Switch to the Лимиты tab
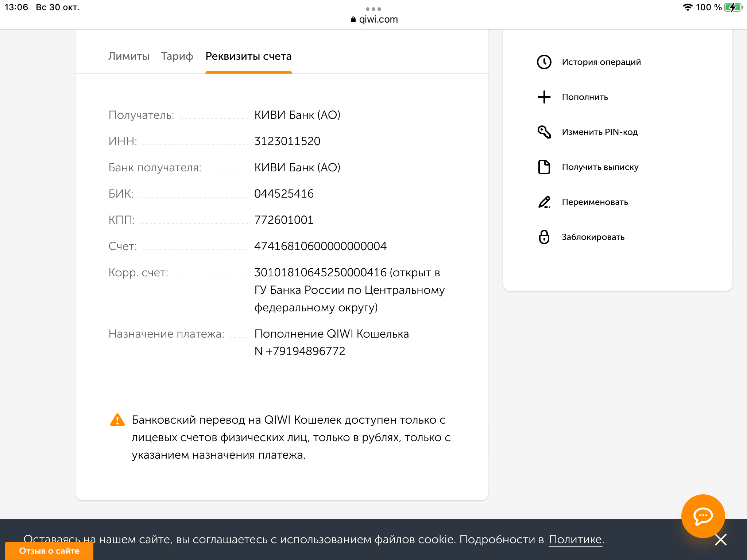This screenshot has height=560, width=747. point(129,56)
